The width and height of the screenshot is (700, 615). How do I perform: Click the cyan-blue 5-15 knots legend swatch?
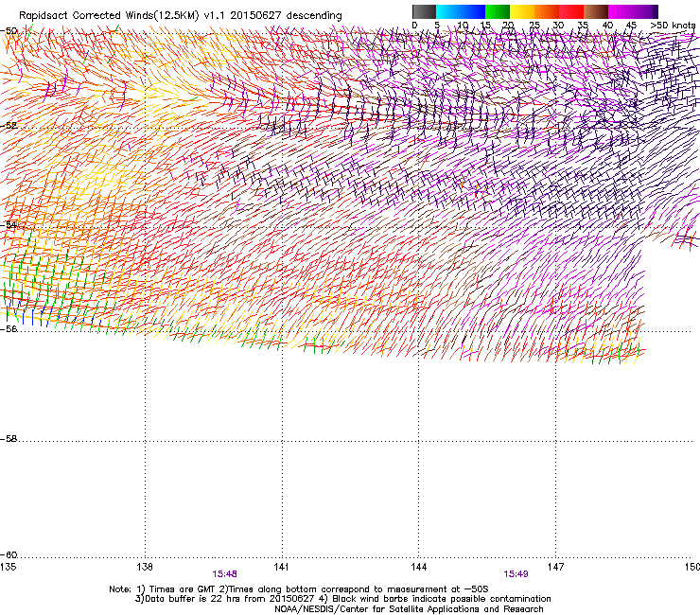(x=461, y=11)
